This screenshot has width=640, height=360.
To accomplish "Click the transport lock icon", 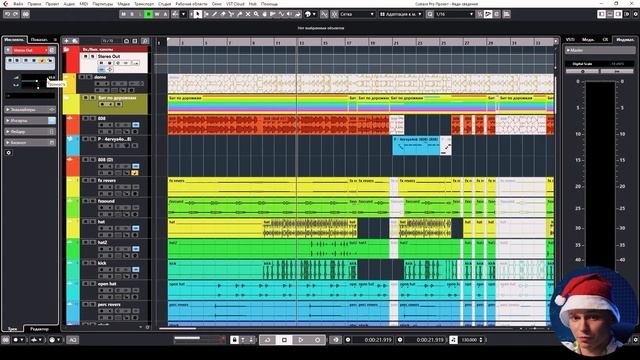I will [x=234, y=340].
